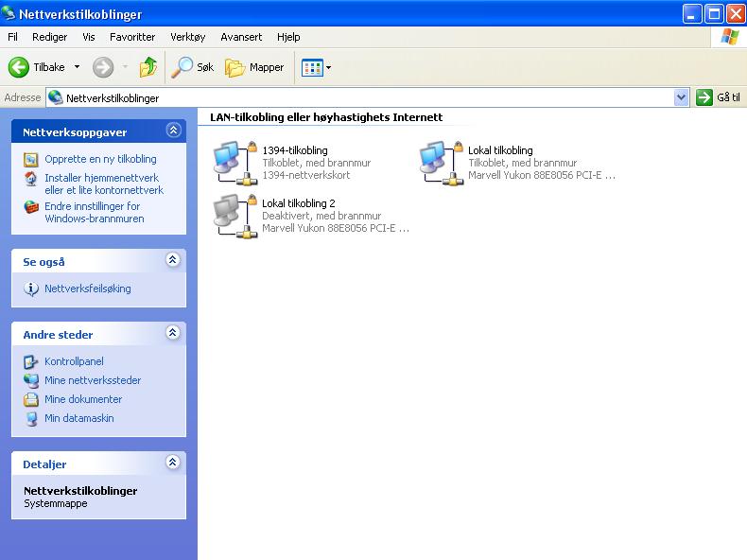Click Opprette en ny tilkobling link
This screenshot has width=747, height=560.
coord(100,159)
